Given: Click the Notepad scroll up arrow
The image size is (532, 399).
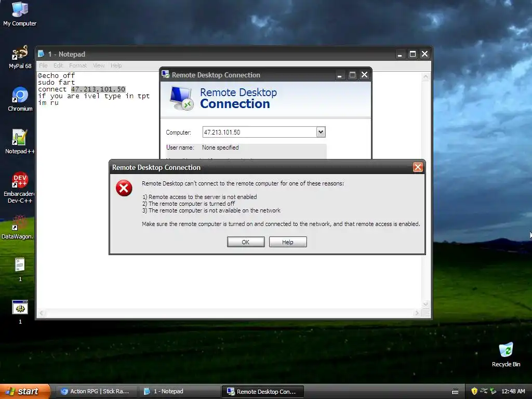Looking at the screenshot, I should [x=425, y=77].
